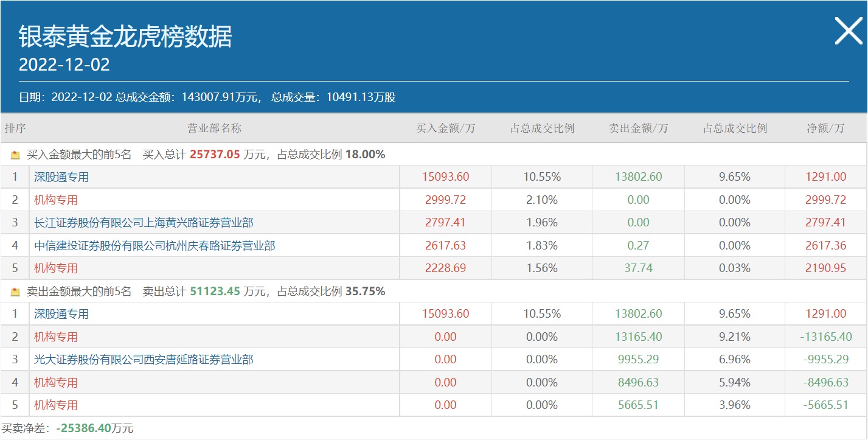The image size is (868, 440).
Task: Select 深股通专用 in the top sellers list
Action: tap(61, 314)
